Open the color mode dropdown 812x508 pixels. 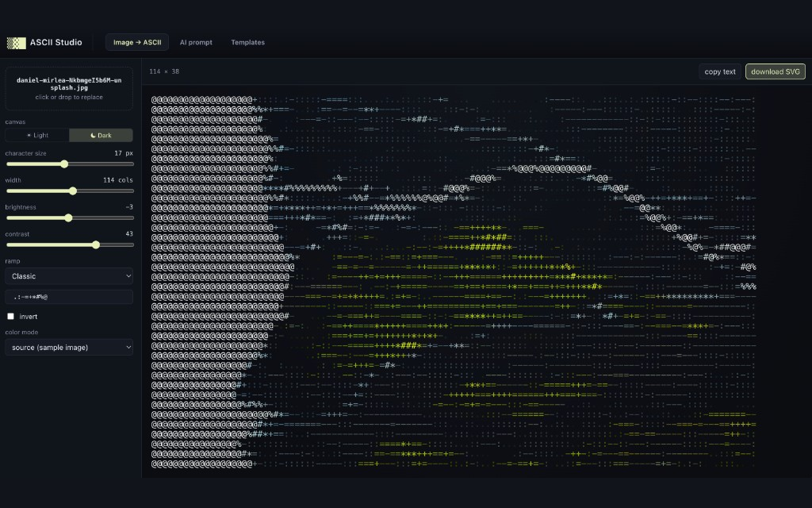click(69, 348)
